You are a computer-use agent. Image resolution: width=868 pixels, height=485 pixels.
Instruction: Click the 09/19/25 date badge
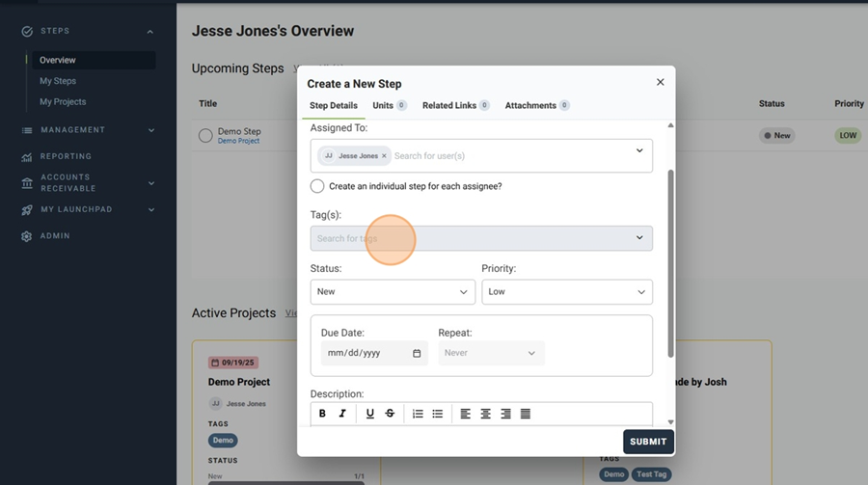233,363
